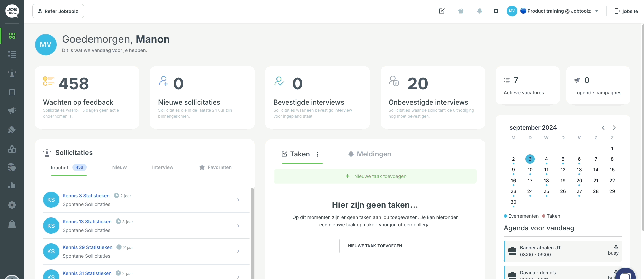Switch to the Interview tab

[x=163, y=167]
